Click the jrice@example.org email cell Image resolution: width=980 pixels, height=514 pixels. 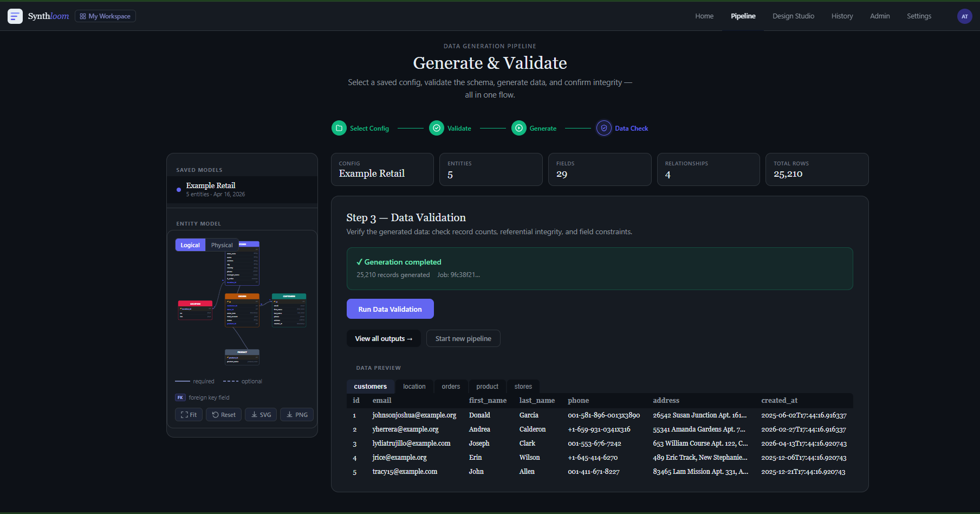(399, 458)
